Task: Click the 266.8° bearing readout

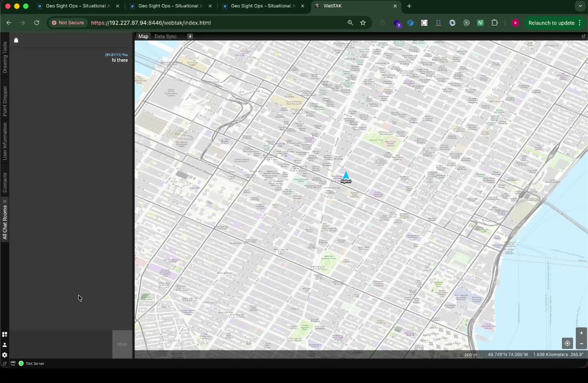Action: (x=577, y=354)
